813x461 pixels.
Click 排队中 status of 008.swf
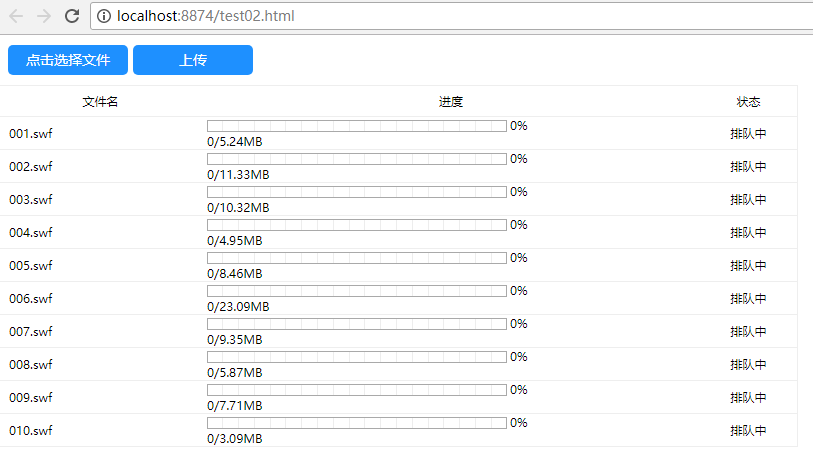click(748, 365)
